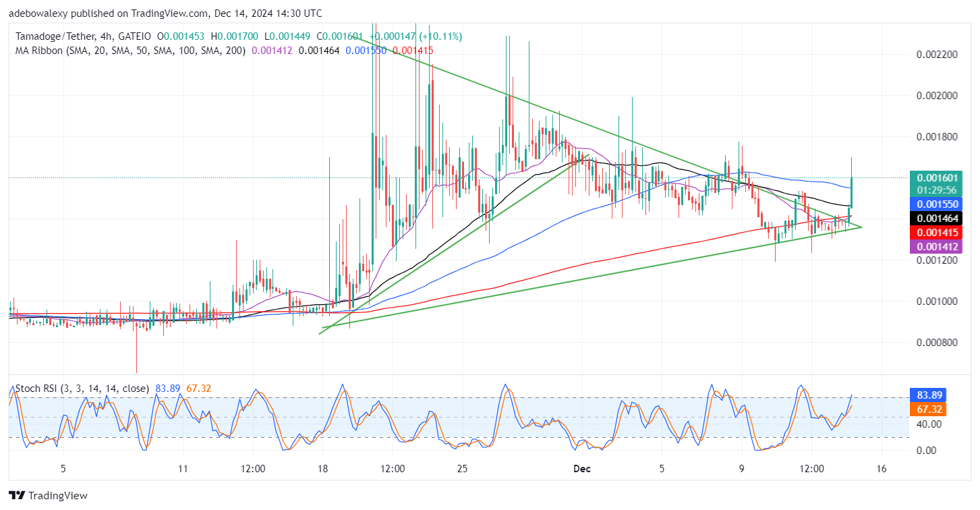
Task: Click the 0.001800 price axis label
Action: (x=938, y=137)
